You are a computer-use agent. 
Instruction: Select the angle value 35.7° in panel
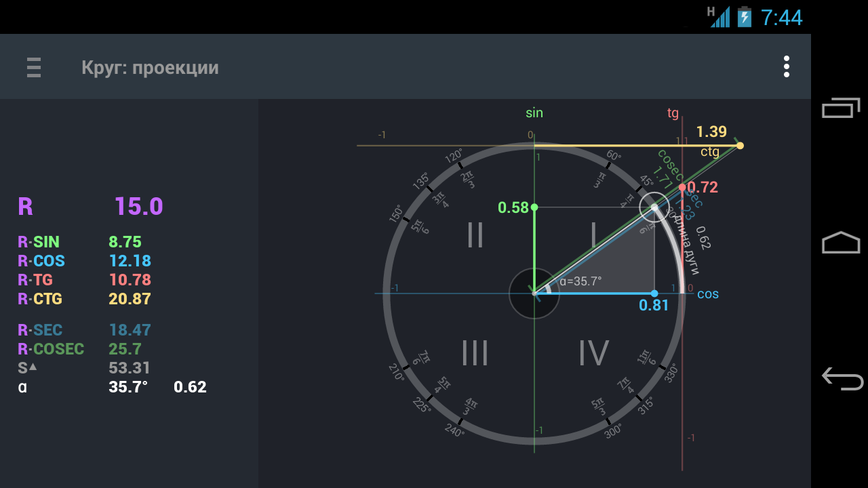128,387
